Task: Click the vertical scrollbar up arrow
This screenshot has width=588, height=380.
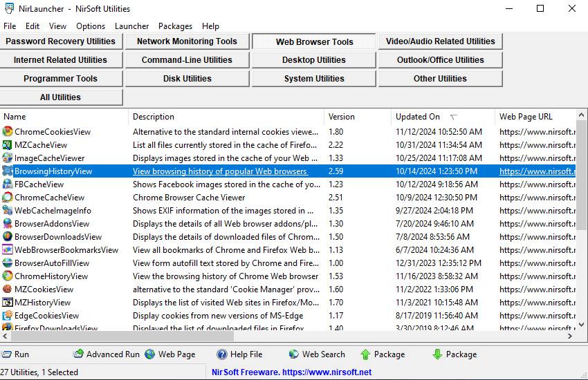Action: tap(581, 115)
